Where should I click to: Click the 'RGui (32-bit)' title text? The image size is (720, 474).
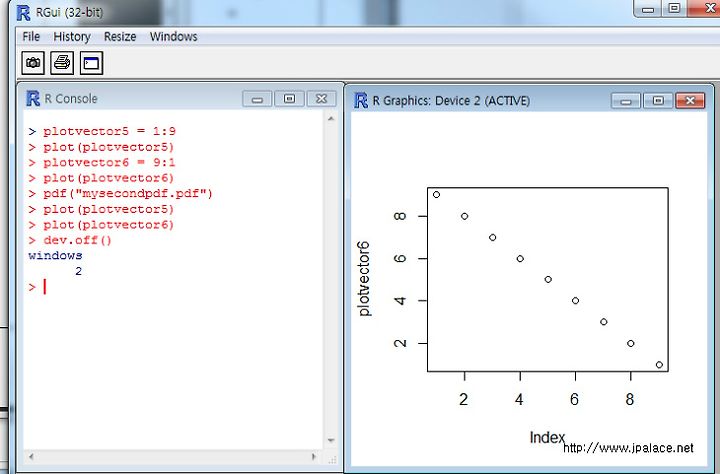pyautogui.click(x=69, y=12)
